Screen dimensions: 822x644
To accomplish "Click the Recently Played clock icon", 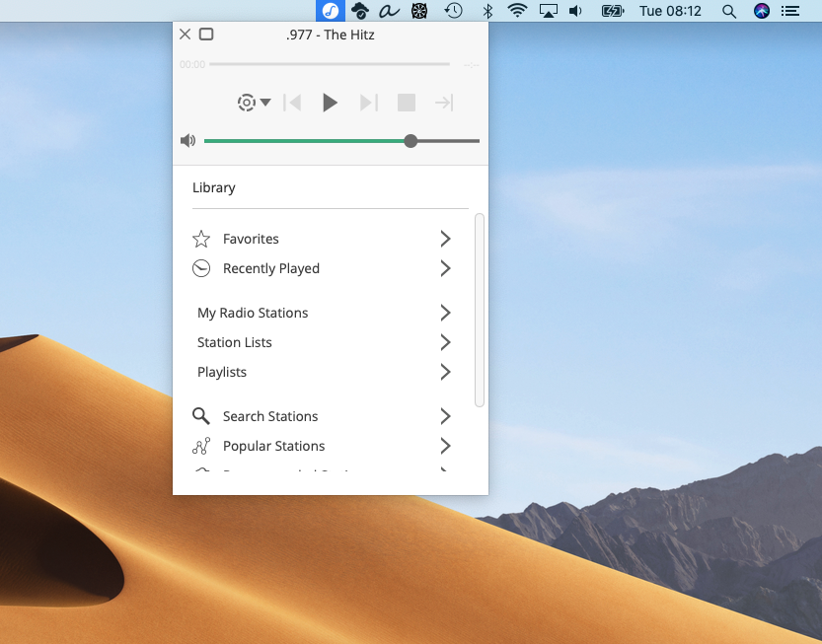I will pos(201,268).
